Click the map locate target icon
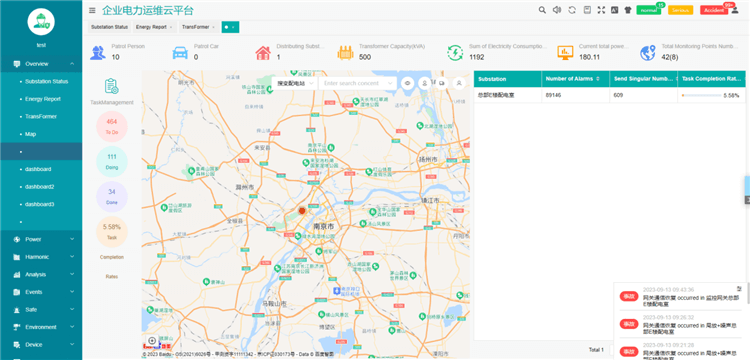This screenshot has height=360, width=750. pos(152,341)
